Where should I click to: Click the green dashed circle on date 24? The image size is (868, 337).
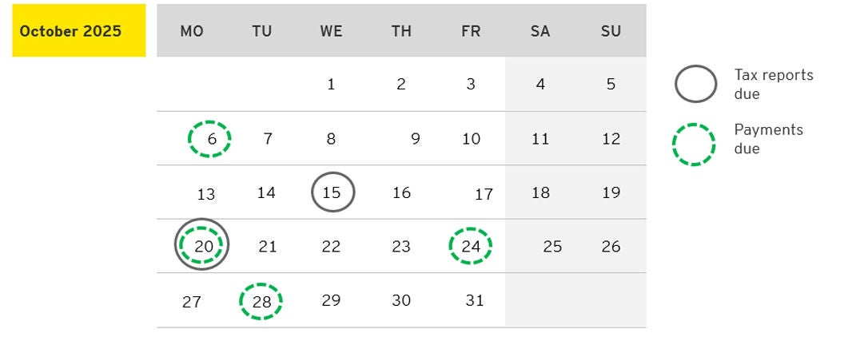coord(471,246)
